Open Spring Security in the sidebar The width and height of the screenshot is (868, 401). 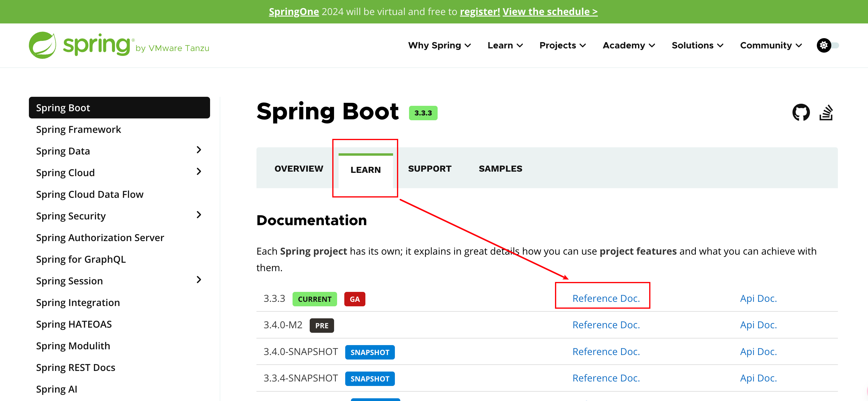tap(71, 216)
